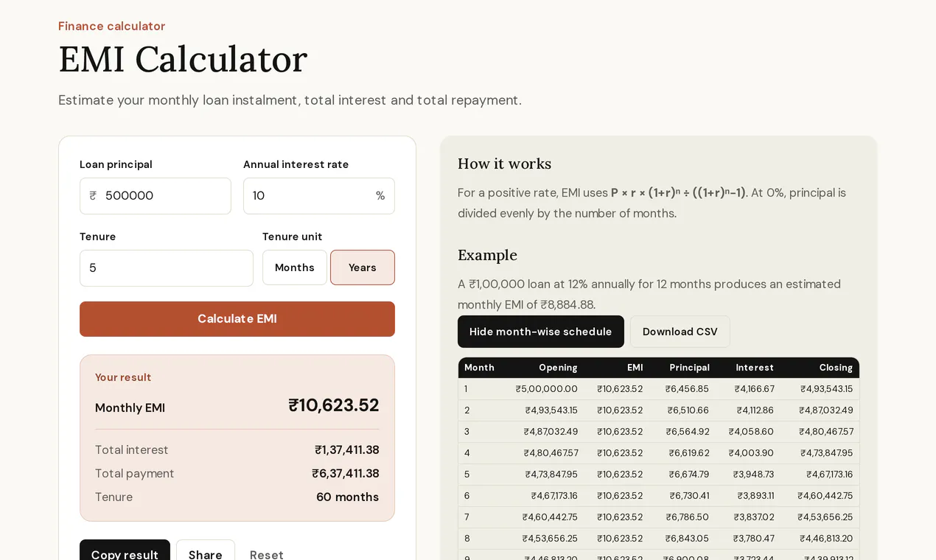The height and width of the screenshot is (560, 936).
Task: Click the Calculate EMI button
Action: coord(237,319)
